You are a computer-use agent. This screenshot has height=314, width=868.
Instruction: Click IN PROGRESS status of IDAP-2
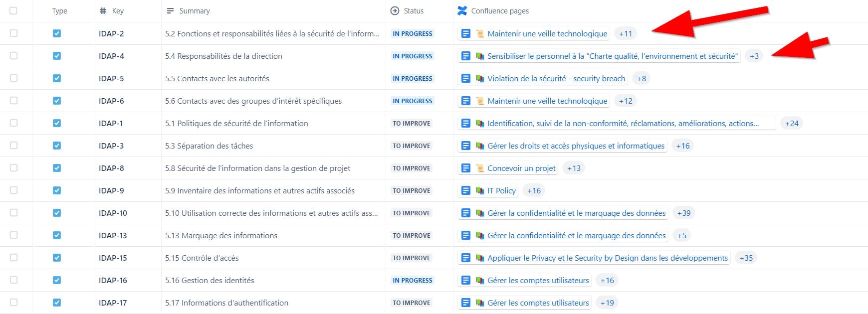point(413,33)
